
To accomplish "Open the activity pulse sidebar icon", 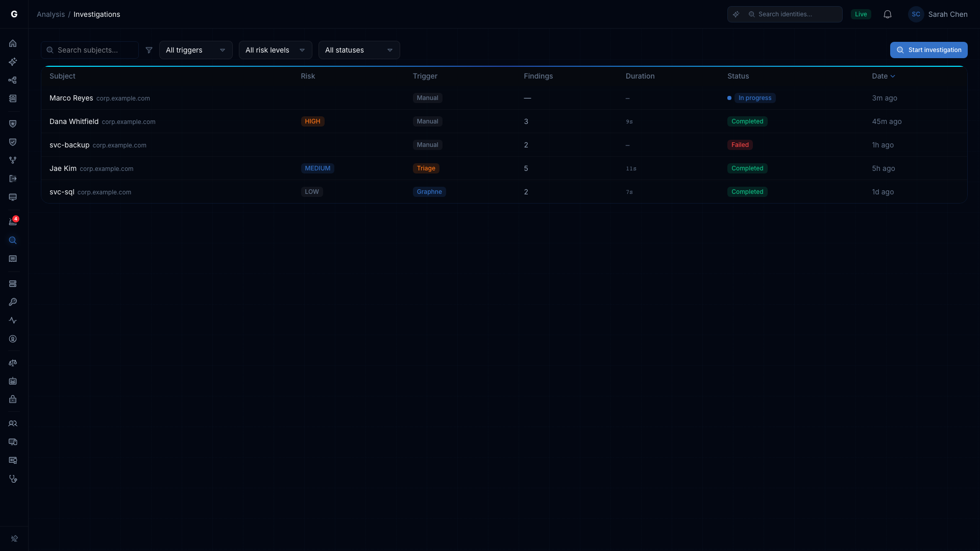I will pos(13,320).
